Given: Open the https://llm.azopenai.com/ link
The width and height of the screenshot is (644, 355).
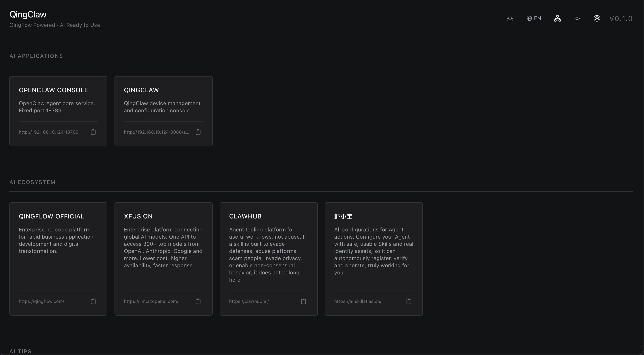Looking at the screenshot, I should point(151,301).
